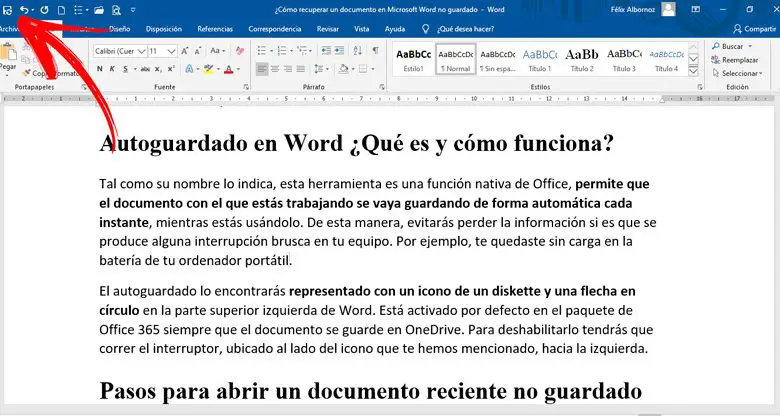Apply the yellow text highlight color
780x416 pixels.
(208, 69)
